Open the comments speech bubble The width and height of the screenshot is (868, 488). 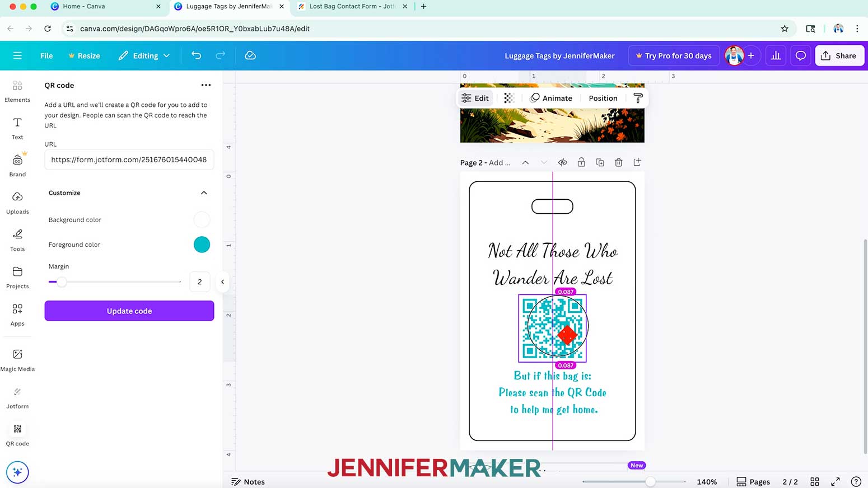801,55
